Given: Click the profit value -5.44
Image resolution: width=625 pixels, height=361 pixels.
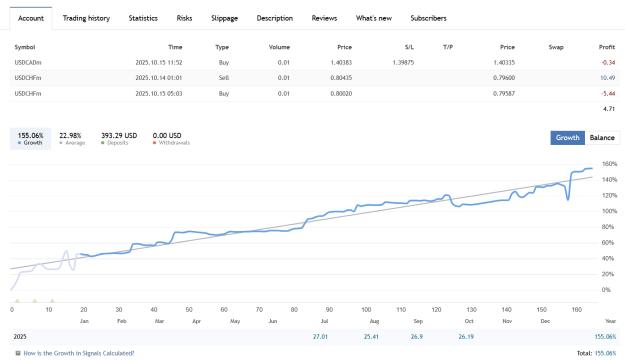Looking at the screenshot, I should [x=608, y=94].
